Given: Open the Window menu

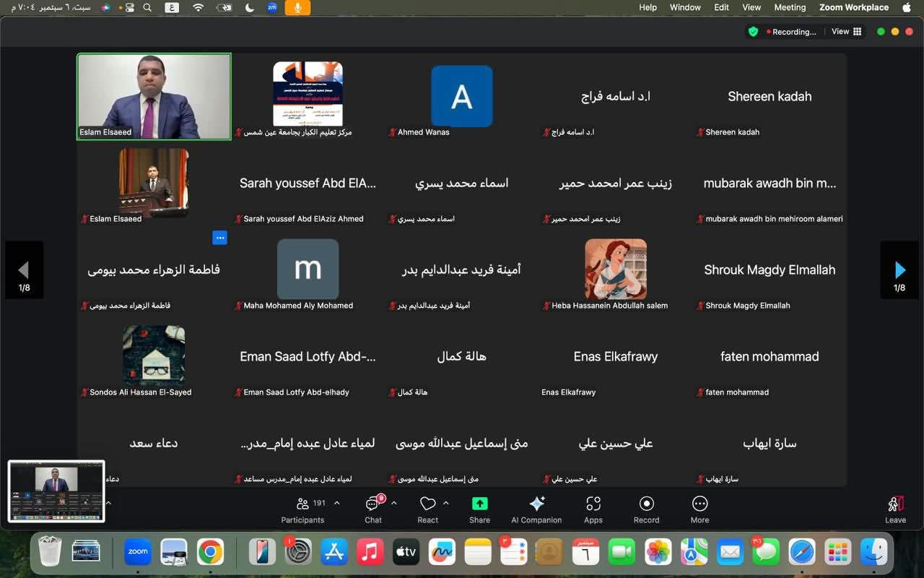Looking at the screenshot, I should [685, 8].
